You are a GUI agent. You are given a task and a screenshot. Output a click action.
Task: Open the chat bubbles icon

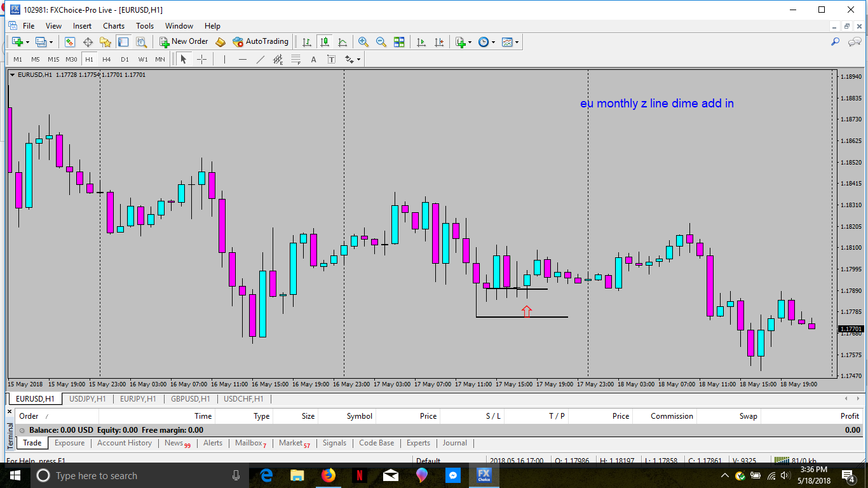tap(855, 42)
